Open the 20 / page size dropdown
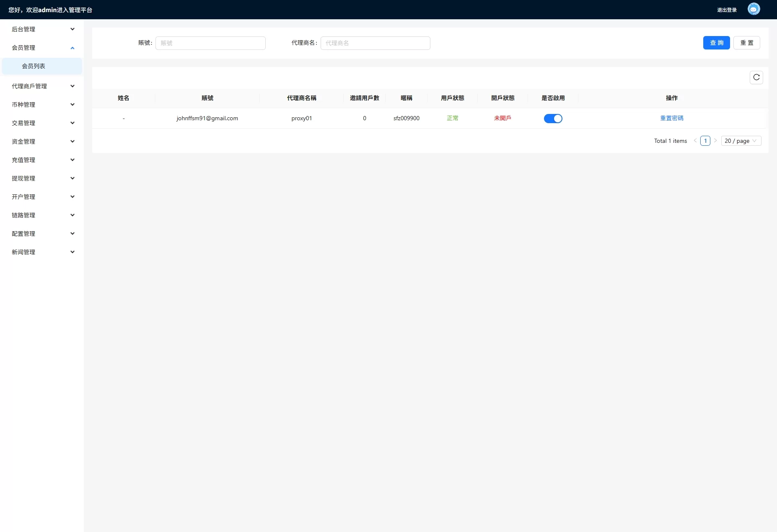 click(741, 141)
